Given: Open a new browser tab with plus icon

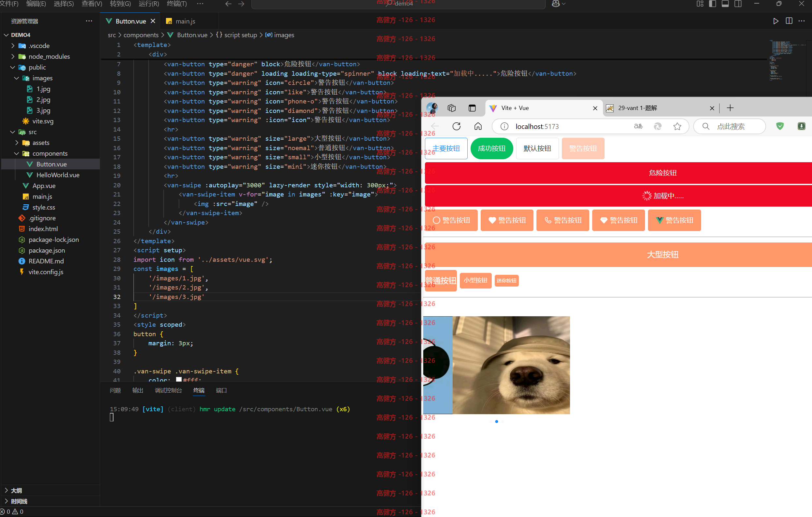Looking at the screenshot, I should pyautogui.click(x=730, y=108).
